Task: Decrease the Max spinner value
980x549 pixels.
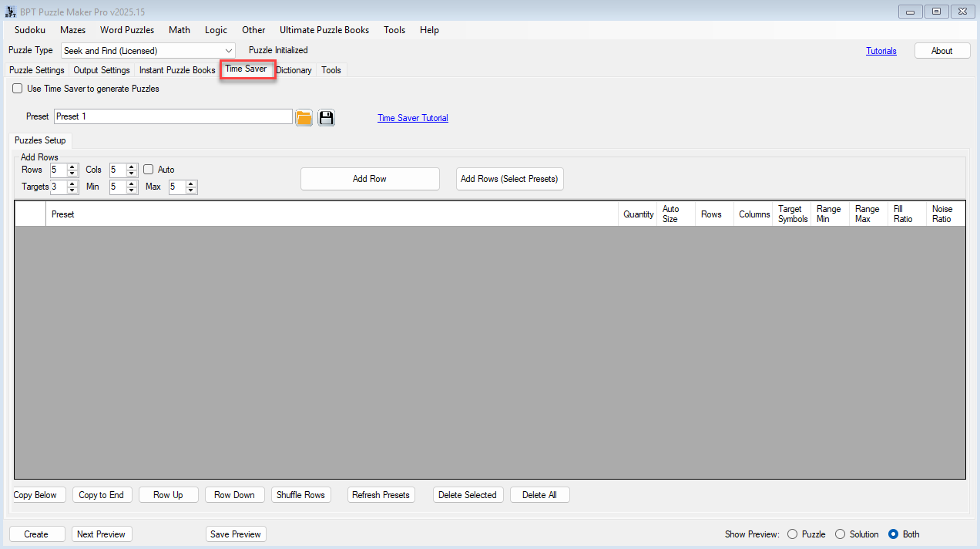Action: [x=191, y=190]
